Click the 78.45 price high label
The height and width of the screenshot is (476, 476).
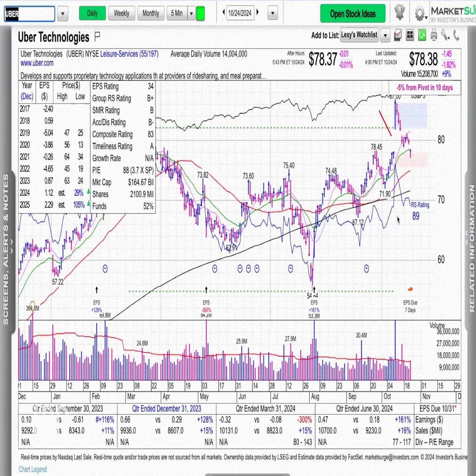tap(376, 147)
